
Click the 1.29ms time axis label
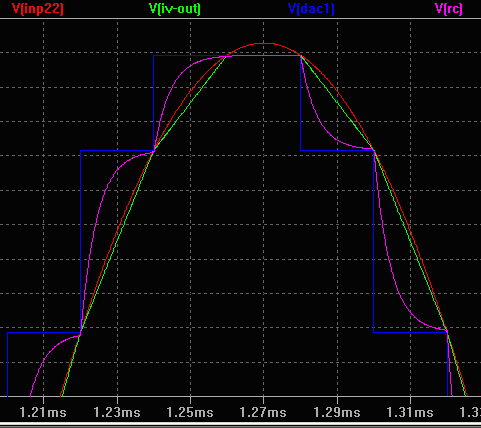coord(337,413)
